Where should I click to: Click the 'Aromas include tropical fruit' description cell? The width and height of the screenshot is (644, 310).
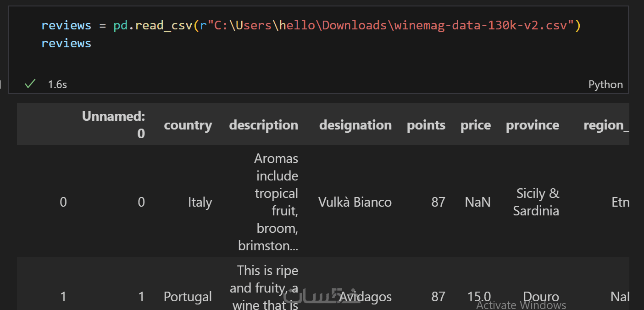pyautogui.click(x=271, y=202)
